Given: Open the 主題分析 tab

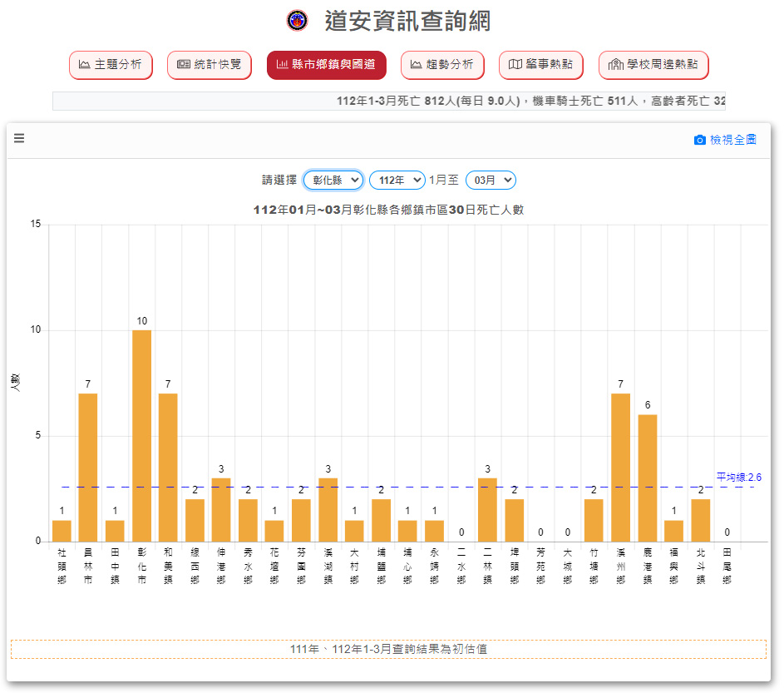Looking at the screenshot, I should [111, 65].
